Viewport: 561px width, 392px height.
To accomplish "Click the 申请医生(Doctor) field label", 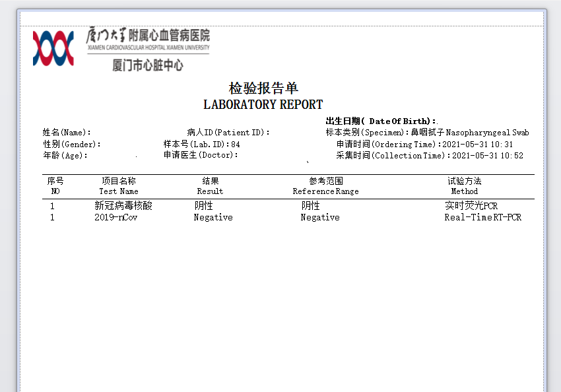I will (201, 155).
